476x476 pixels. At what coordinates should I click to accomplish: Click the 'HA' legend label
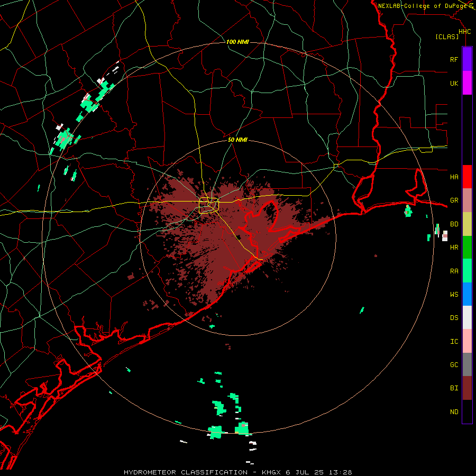(x=454, y=177)
